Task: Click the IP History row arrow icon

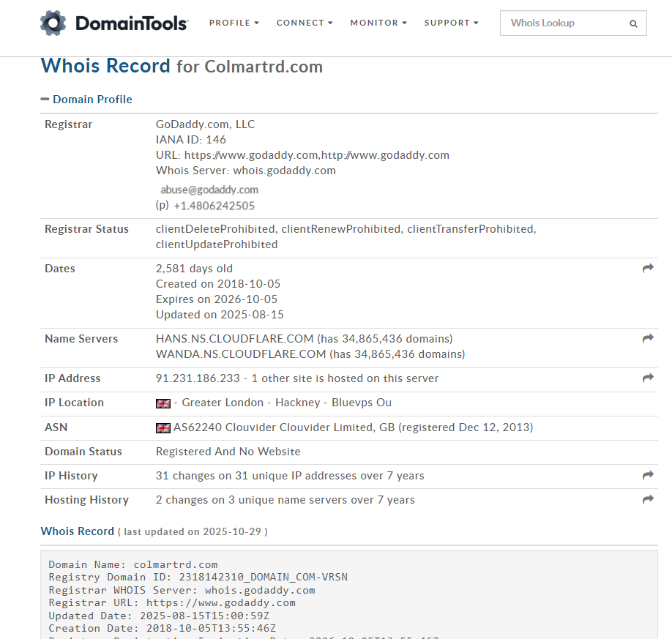Action: coord(648,476)
